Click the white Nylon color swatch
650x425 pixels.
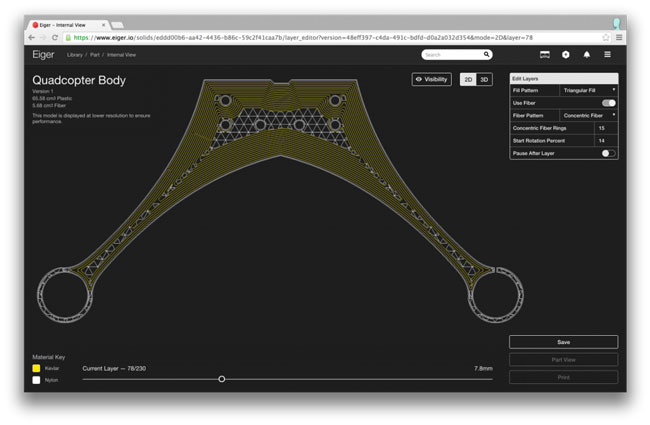point(36,380)
